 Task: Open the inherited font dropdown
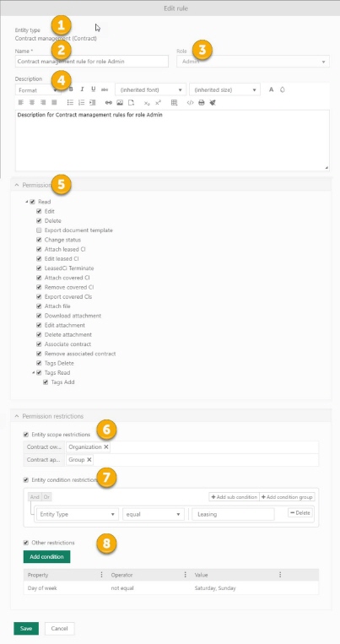click(150, 89)
